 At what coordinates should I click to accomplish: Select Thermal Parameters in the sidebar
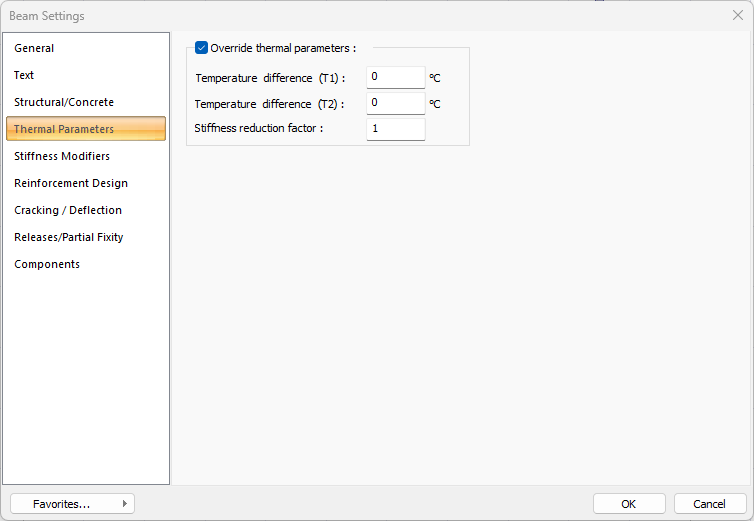click(x=64, y=129)
